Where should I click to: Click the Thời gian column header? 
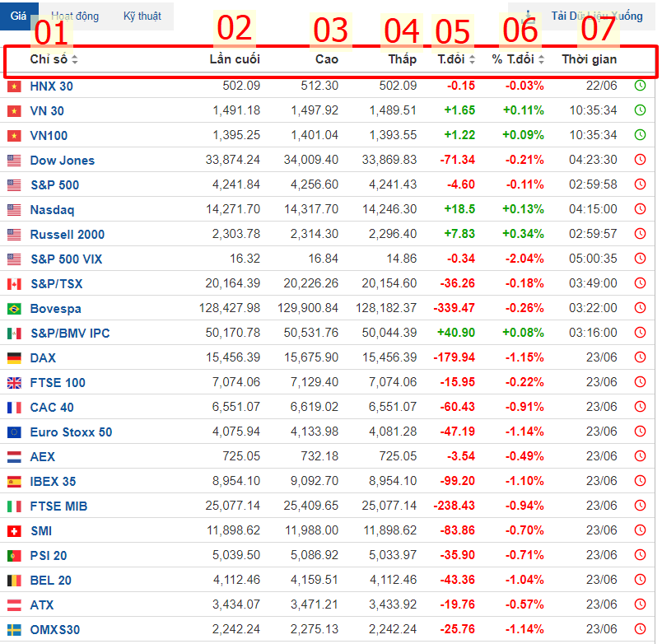(x=589, y=59)
